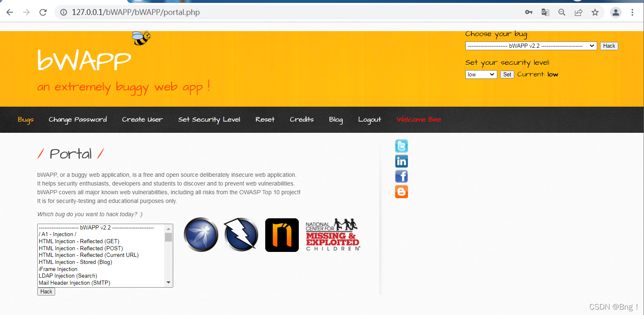
Task: Click the bee logo image
Action: pos(141,38)
